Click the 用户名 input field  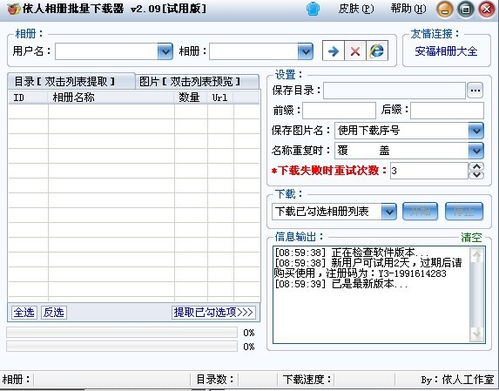pos(106,51)
